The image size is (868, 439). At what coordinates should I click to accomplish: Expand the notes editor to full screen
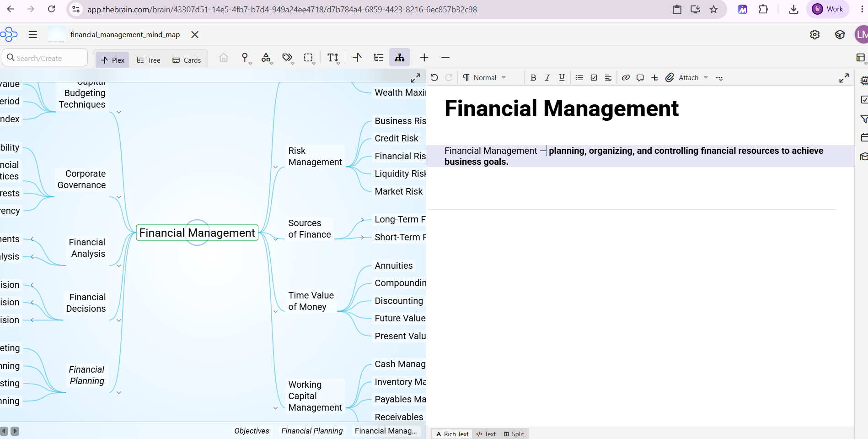click(x=844, y=78)
